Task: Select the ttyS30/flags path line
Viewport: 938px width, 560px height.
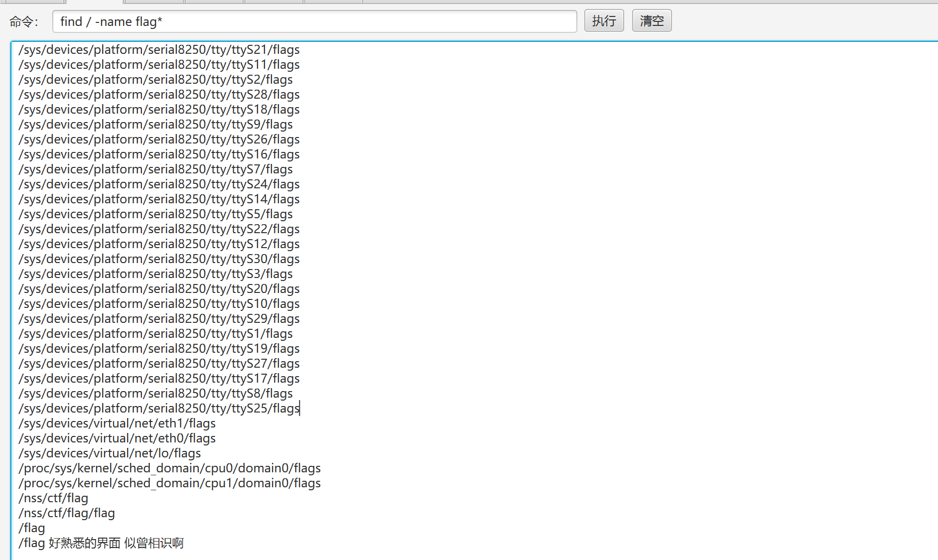Action: [x=159, y=259]
